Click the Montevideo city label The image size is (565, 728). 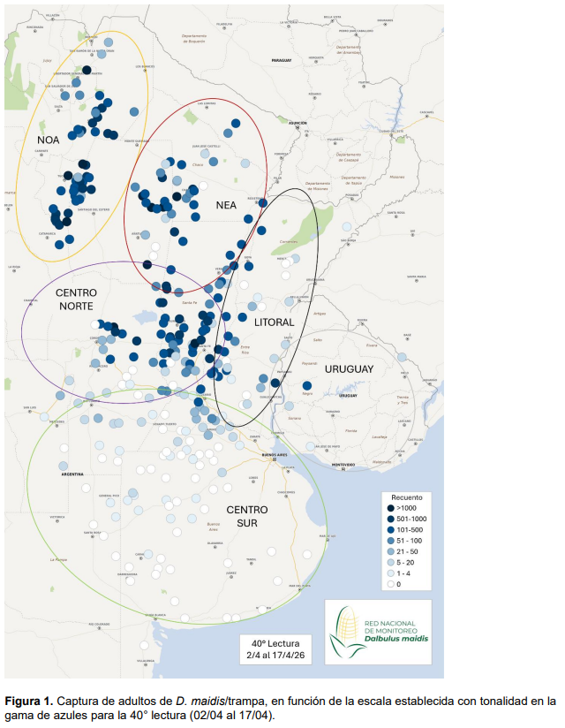coord(343,465)
